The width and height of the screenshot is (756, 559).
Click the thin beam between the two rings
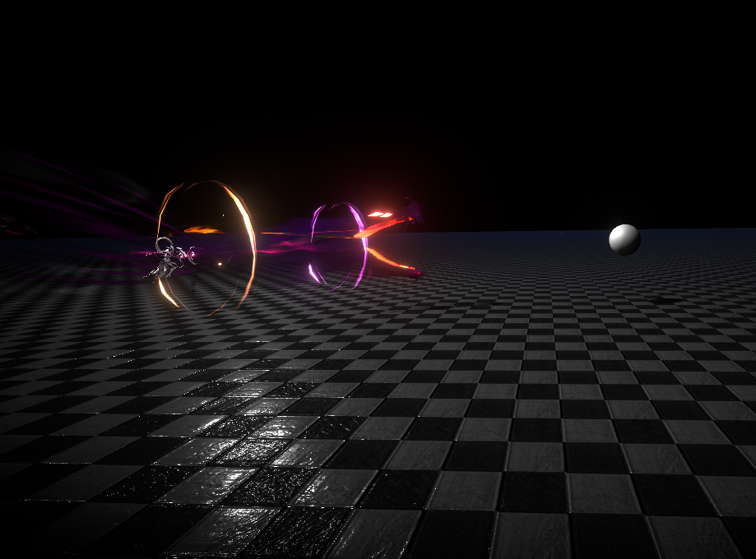coord(284,234)
